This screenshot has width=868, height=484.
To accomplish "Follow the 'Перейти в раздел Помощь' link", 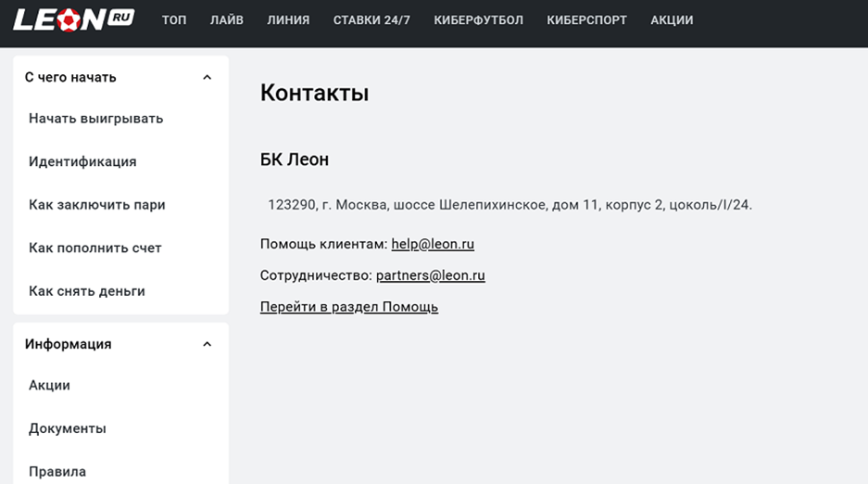I will tap(349, 307).
